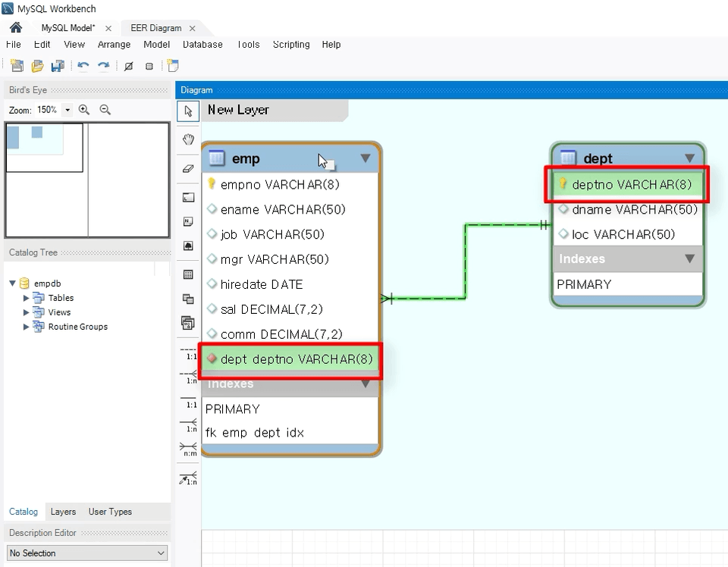Open an existing model file icon

pos(37,66)
